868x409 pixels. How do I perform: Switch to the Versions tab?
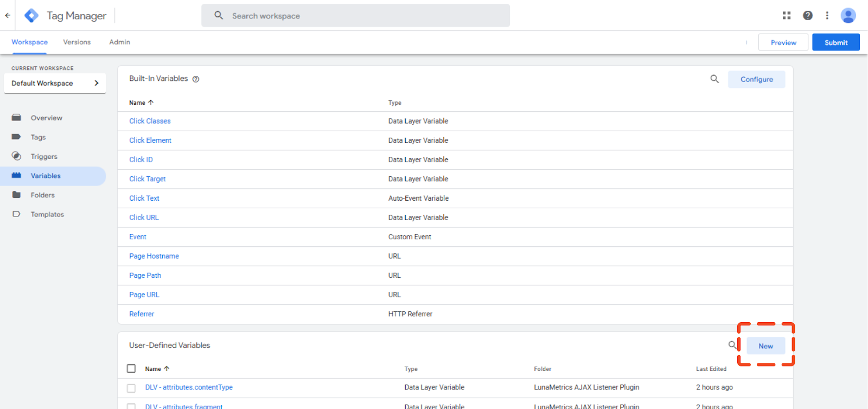(x=77, y=42)
